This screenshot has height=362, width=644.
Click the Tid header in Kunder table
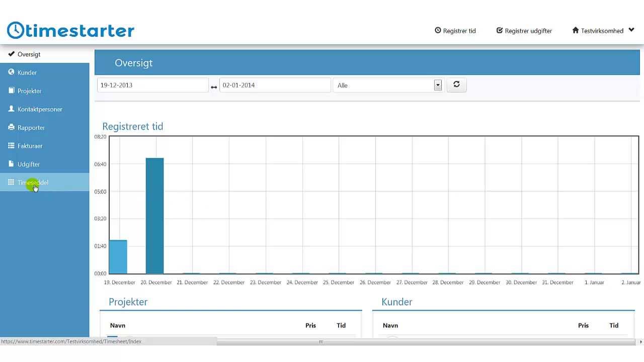pyautogui.click(x=614, y=325)
